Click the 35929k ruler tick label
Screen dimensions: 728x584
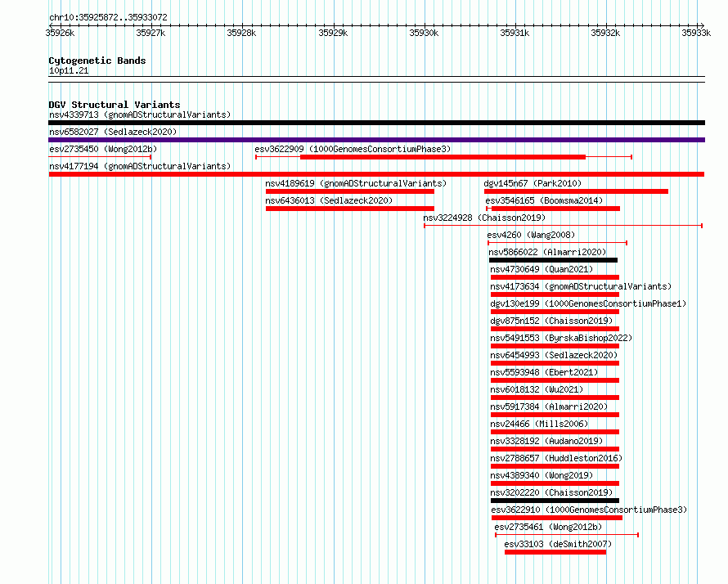point(333,33)
